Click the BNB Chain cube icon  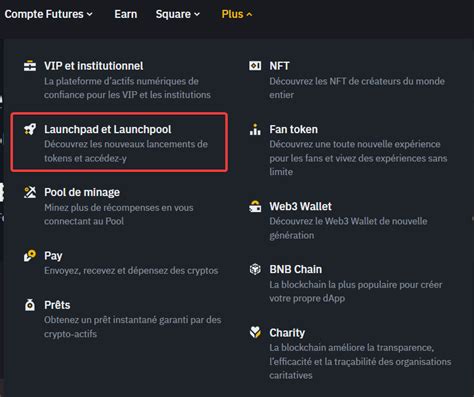click(255, 269)
